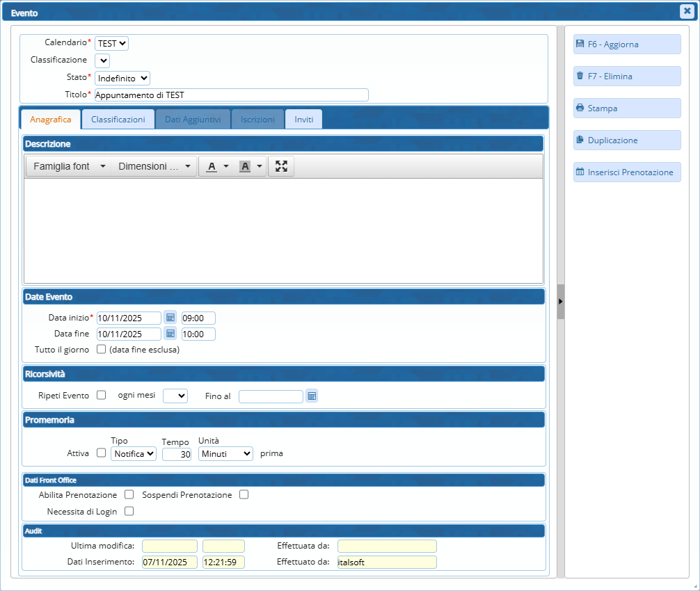Click the trash icon for F7 - Elimina
Image resolution: width=700 pixels, height=591 pixels.
coord(580,76)
